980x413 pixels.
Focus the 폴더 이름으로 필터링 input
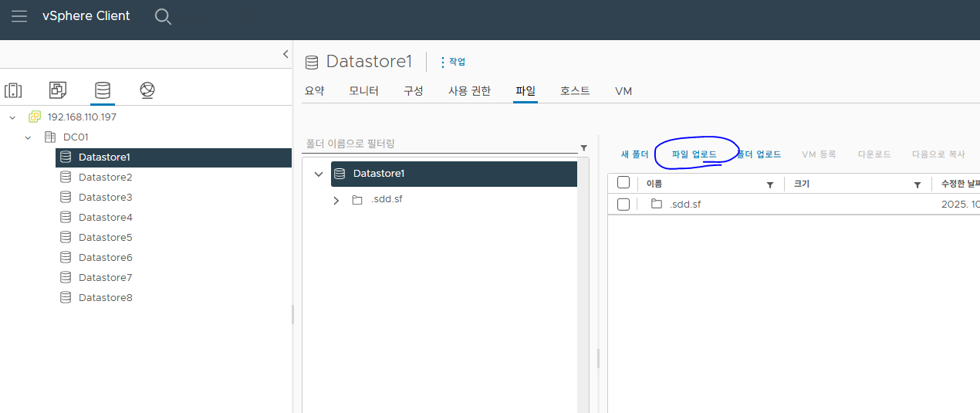440,144
